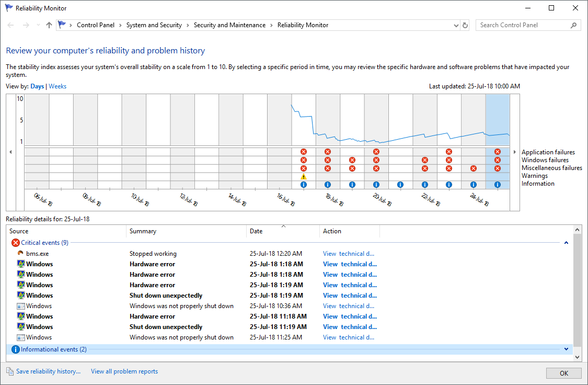
Task: Go to Security and Maintenance breadcrumb
Action: (229, 25)
